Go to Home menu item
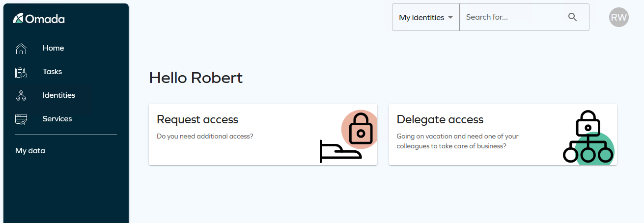Screen dimensions: 644x223 coord(53,48)
